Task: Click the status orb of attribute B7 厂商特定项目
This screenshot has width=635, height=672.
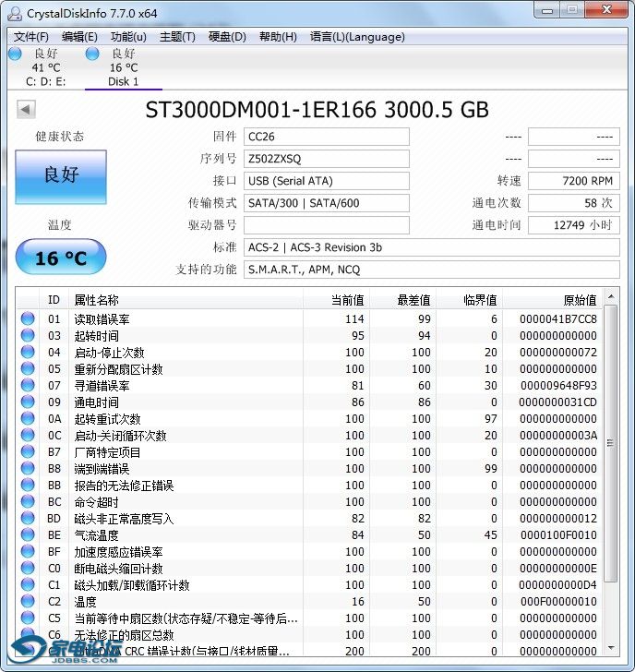Action: click(x=28, y=451)
